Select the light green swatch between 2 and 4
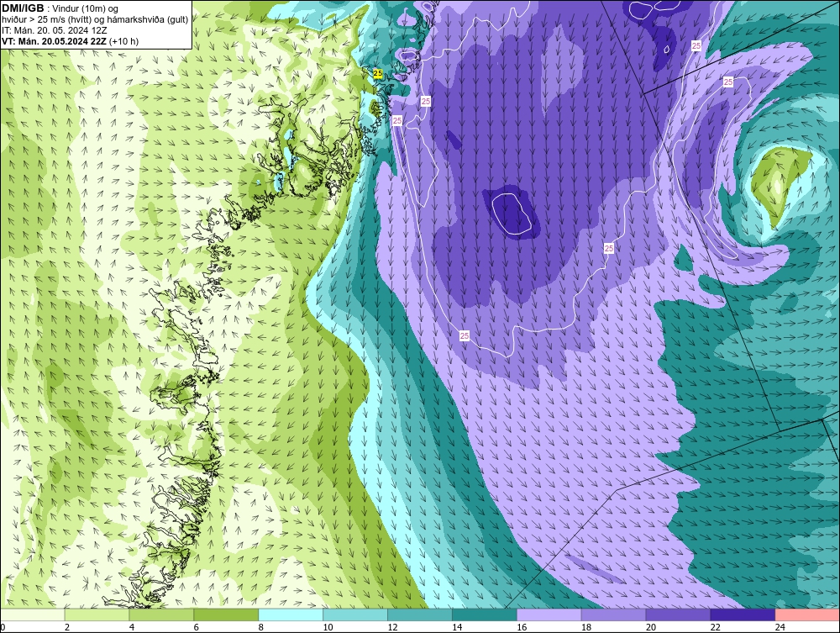840x633 pixels. click(97, 615)
